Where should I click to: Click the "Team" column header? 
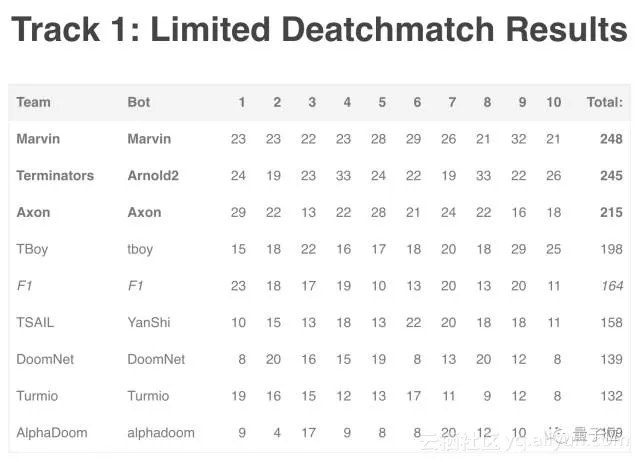pos(33,102)
